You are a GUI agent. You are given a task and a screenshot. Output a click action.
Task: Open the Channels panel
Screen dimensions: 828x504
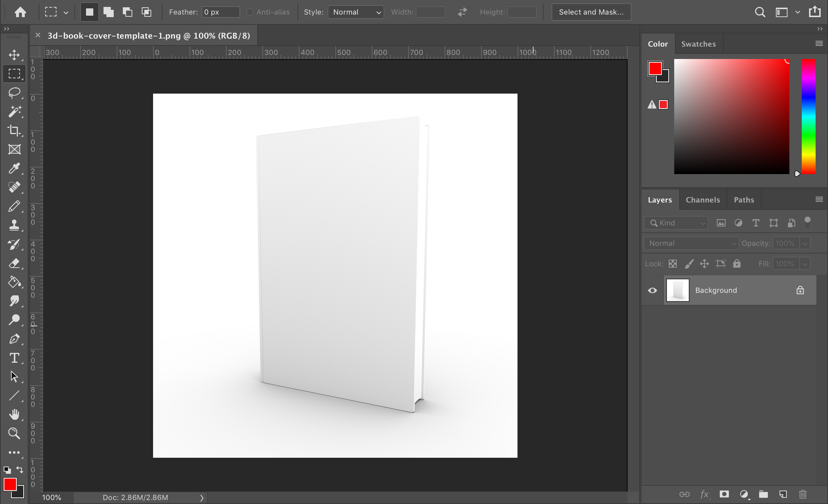click(x=703, y=200)
